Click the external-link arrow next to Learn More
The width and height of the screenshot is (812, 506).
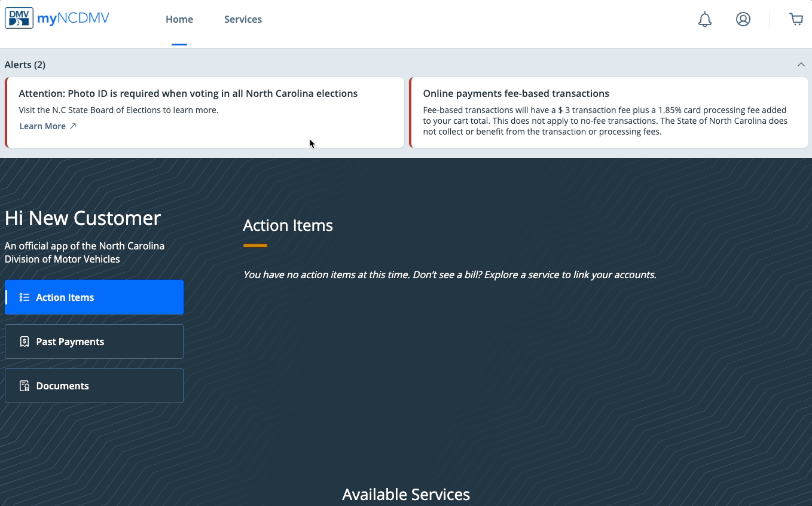(73, 126)
